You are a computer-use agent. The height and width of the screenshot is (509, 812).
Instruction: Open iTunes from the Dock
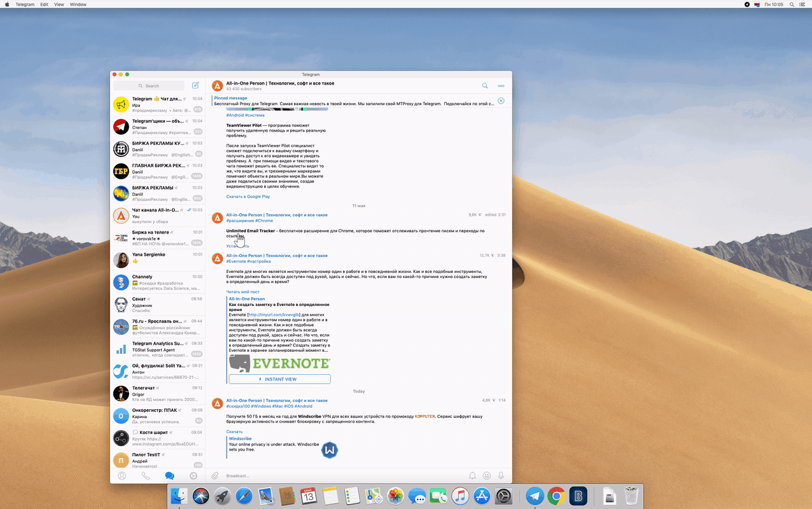point(460,496)
